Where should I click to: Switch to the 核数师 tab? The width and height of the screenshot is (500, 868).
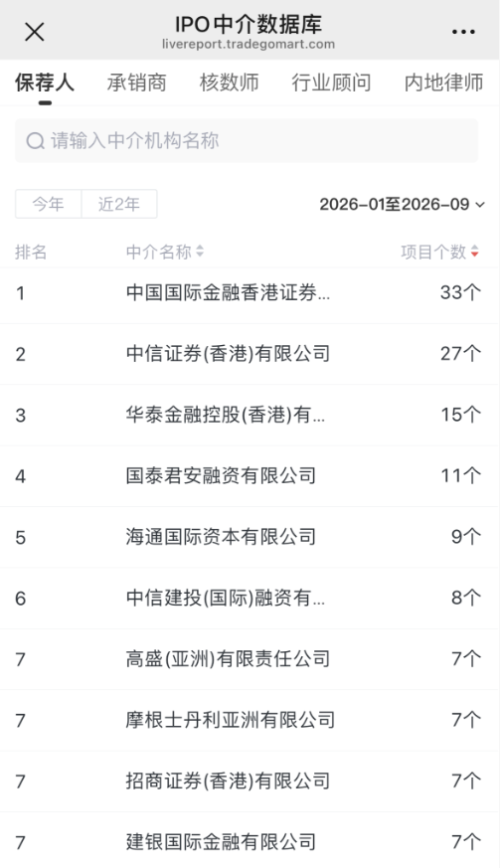coord(229,83)
